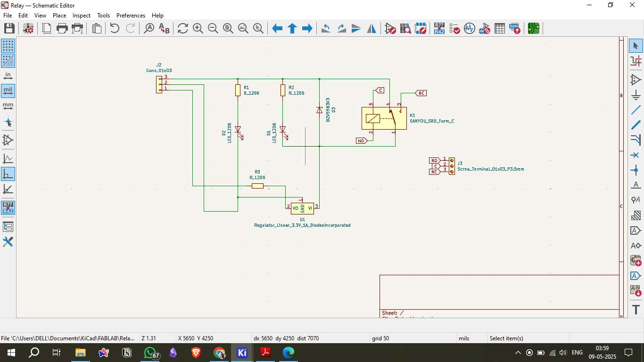Viewport: 644px width, 362px height.
Task: Open the Assign Footprints tool
Action: coord(485,28)
